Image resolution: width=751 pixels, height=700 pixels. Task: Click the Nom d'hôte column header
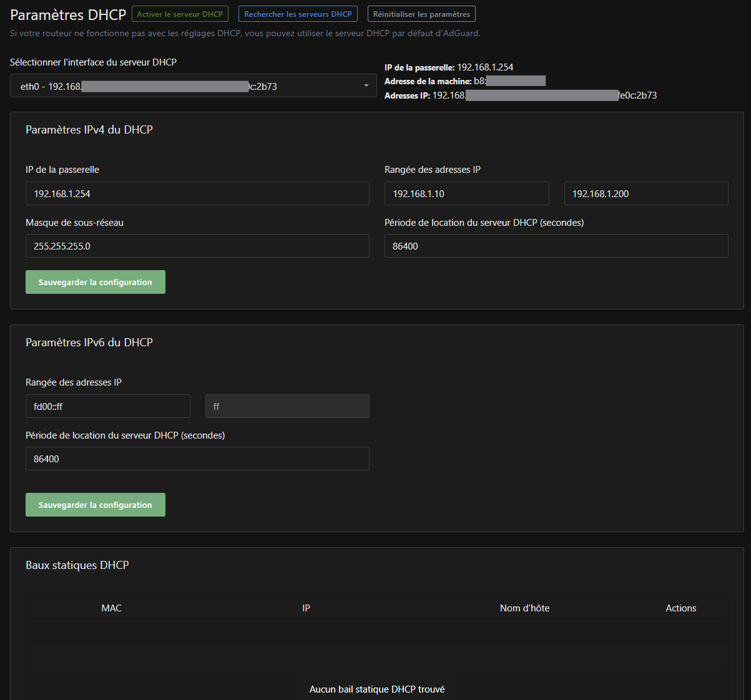click(524, 608)
